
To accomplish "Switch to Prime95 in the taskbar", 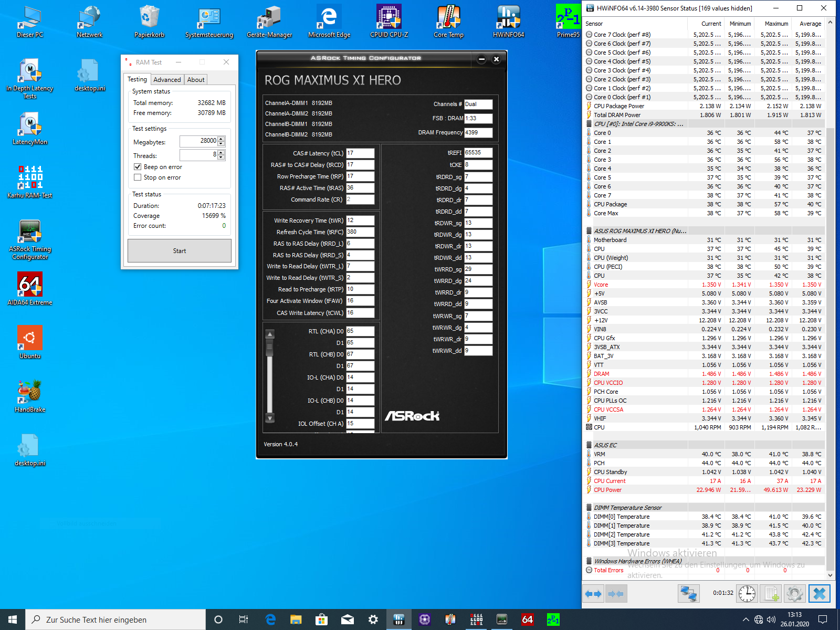I will point(553,619).
